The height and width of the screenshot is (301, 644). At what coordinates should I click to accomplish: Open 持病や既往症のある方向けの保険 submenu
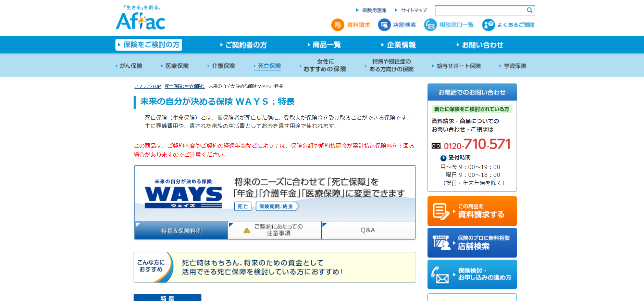click(x=389, y=65)
